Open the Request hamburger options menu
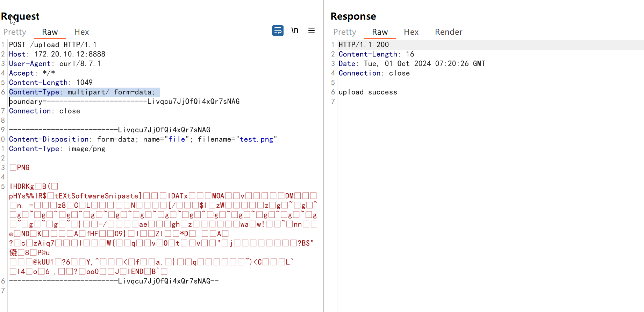This screenshot has height=312, width=644. [312, 31]
